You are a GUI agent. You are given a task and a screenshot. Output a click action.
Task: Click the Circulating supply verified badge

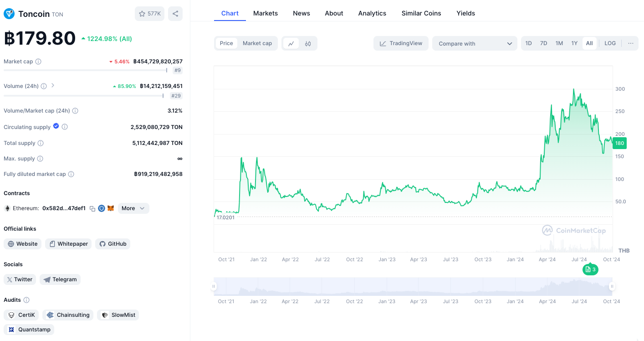pyautogui.click(x=56, y=126)
